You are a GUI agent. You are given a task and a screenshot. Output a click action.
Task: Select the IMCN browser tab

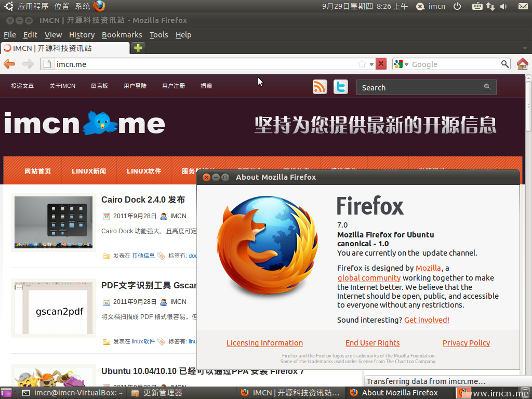65,48
